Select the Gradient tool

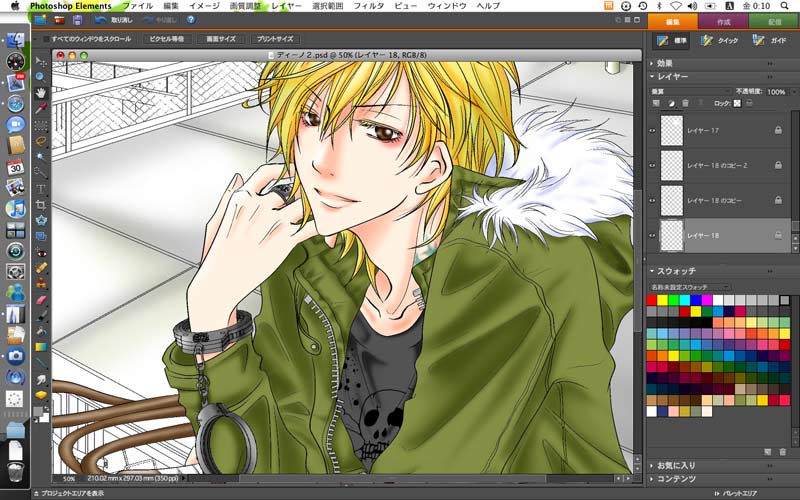(41, 347)
